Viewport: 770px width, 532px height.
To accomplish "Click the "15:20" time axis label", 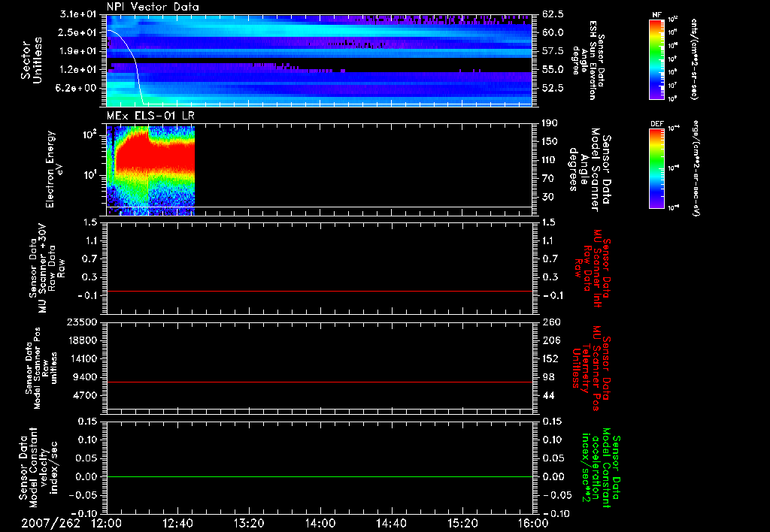I will (x=462, y=523).
